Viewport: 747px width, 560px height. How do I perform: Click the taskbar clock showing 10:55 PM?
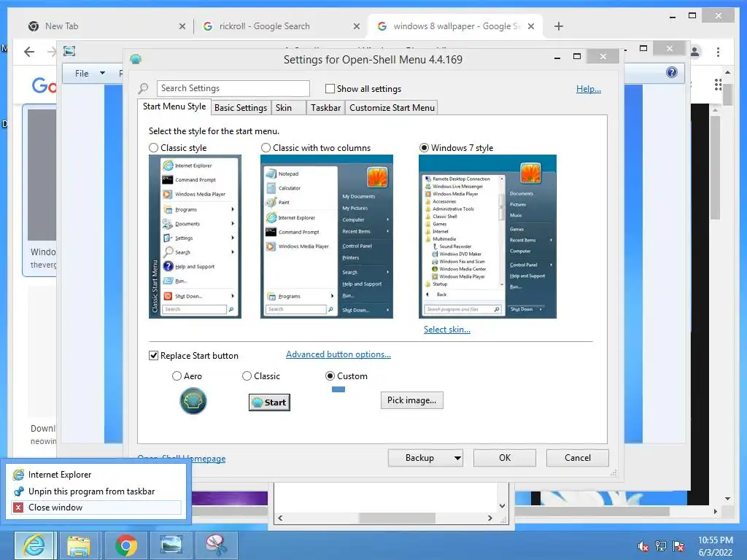point(715,546)
